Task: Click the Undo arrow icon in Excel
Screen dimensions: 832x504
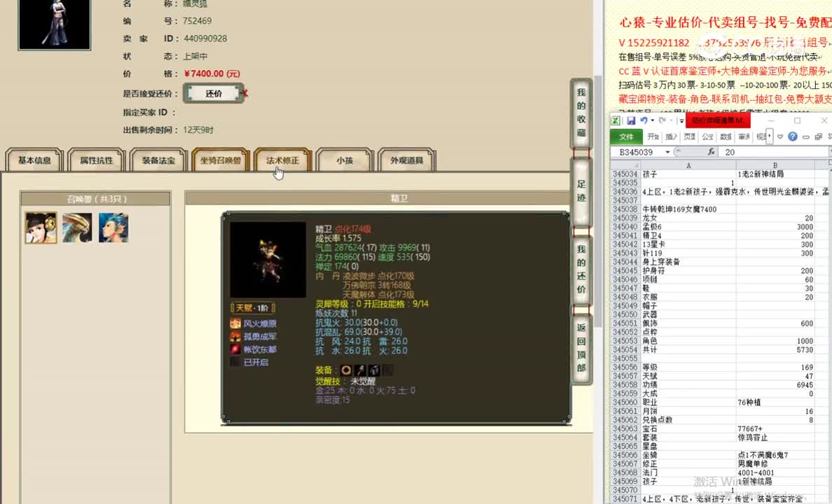Action: pyautogui.click(x=645, y=120)
